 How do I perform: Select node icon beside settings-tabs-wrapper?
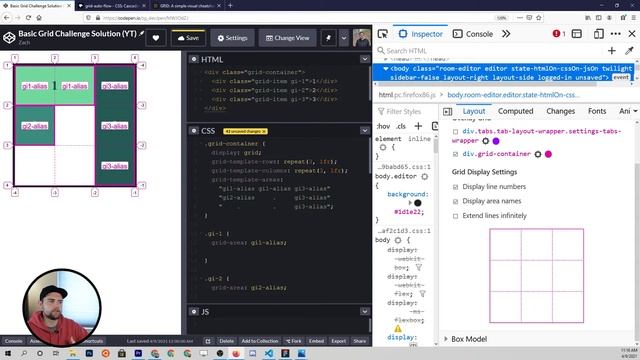485,141
